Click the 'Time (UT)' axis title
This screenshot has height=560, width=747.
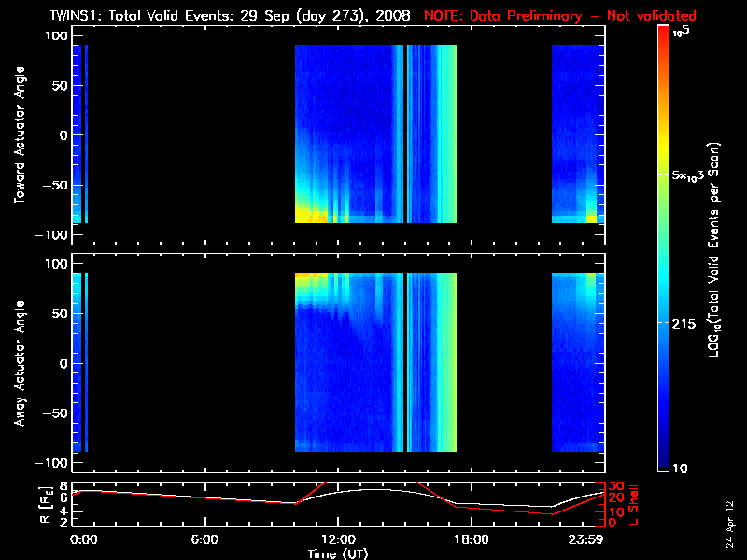tap(340, 553)
